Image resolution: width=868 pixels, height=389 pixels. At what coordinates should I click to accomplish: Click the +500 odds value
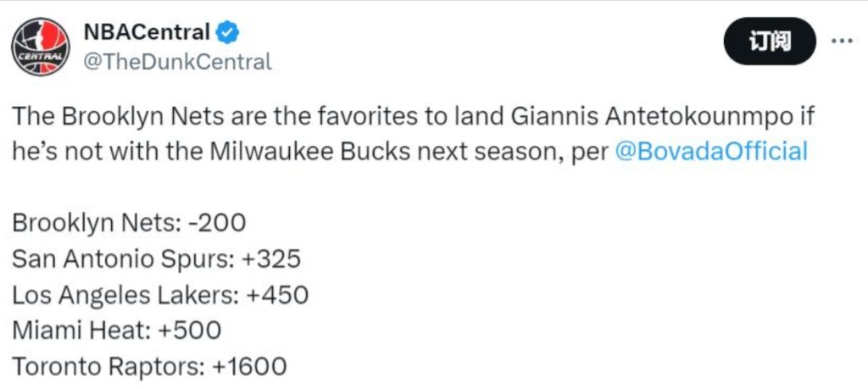tap(191, 331)
